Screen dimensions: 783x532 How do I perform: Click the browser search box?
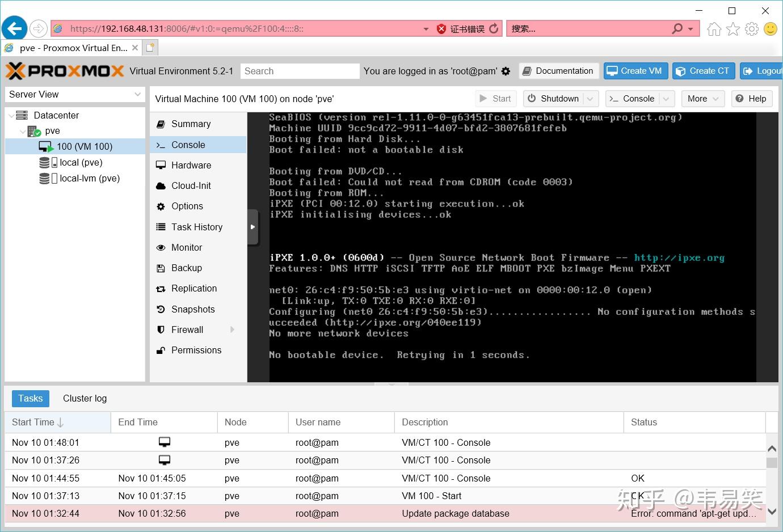coord(589,29)
